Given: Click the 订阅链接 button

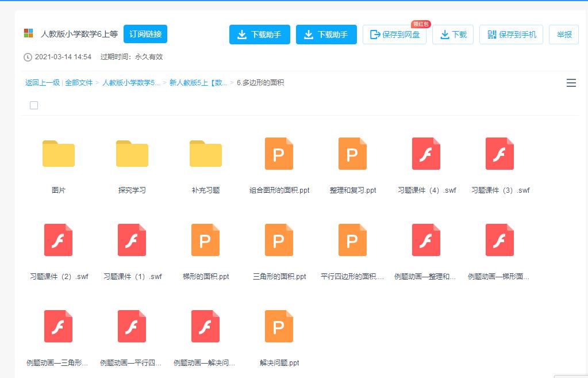Looking at the screenshot, I should pyautogui.click(x=146, y=34).
